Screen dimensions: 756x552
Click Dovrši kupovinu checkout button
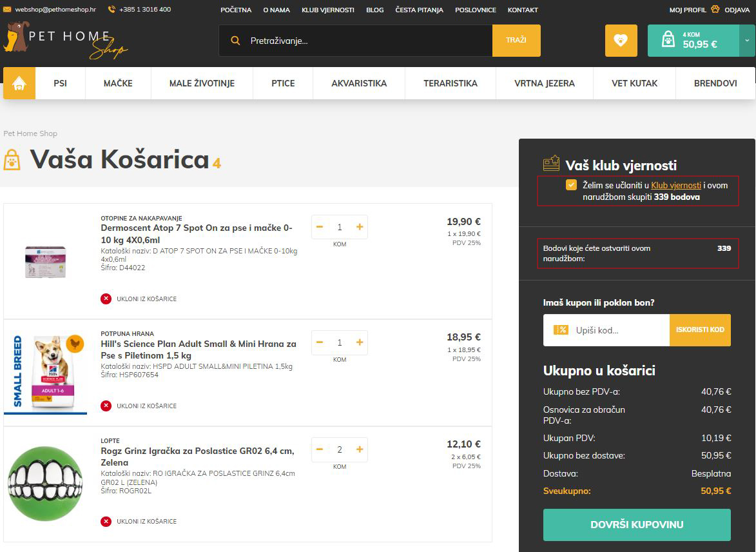(x=637, y=524)
